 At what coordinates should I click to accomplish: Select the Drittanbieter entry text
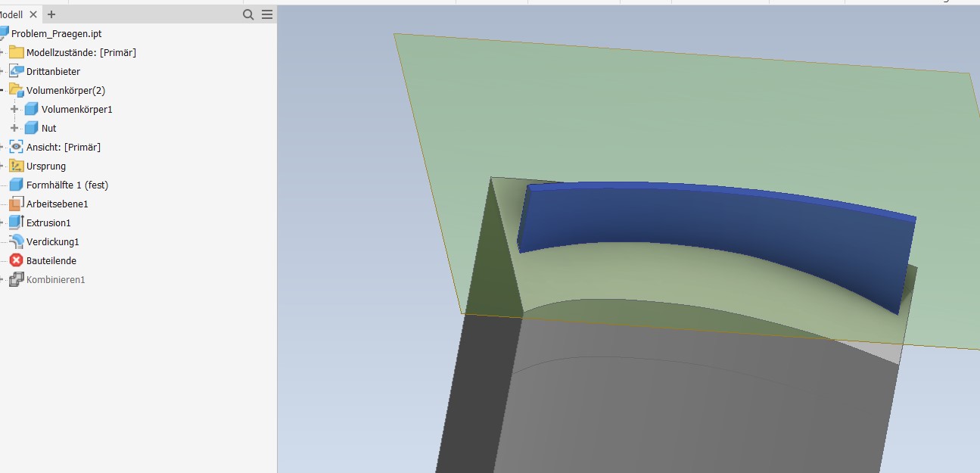(x=53, y=71)
